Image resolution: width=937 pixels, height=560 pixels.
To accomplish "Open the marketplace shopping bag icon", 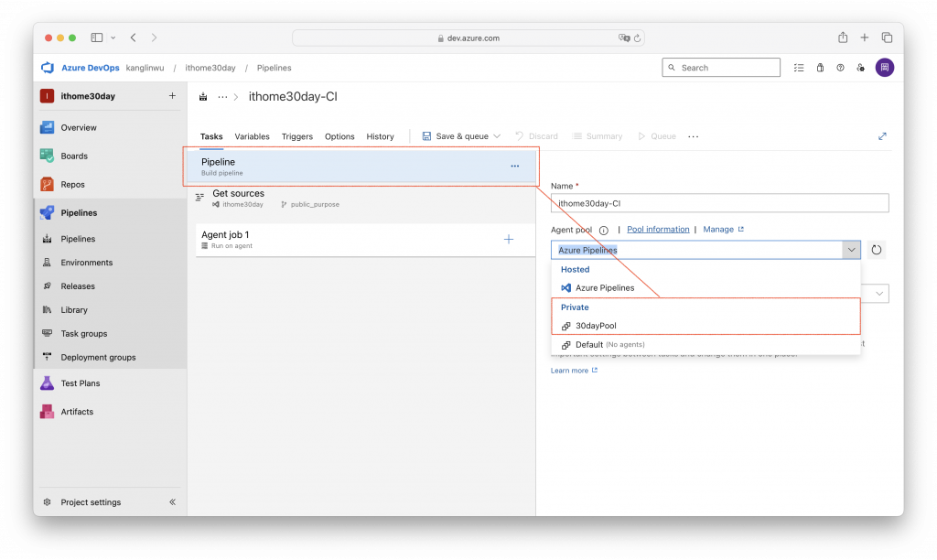I will point(820,68).
